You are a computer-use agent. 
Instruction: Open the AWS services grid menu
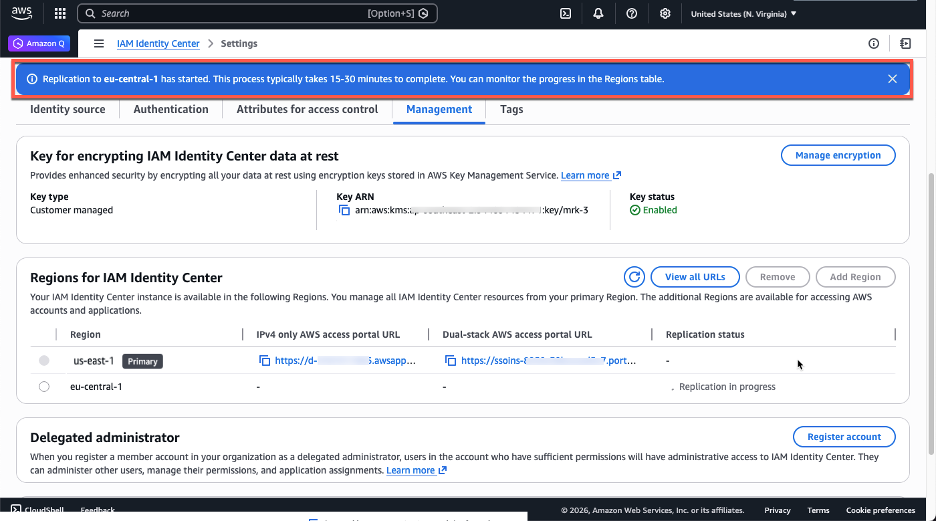60,14
